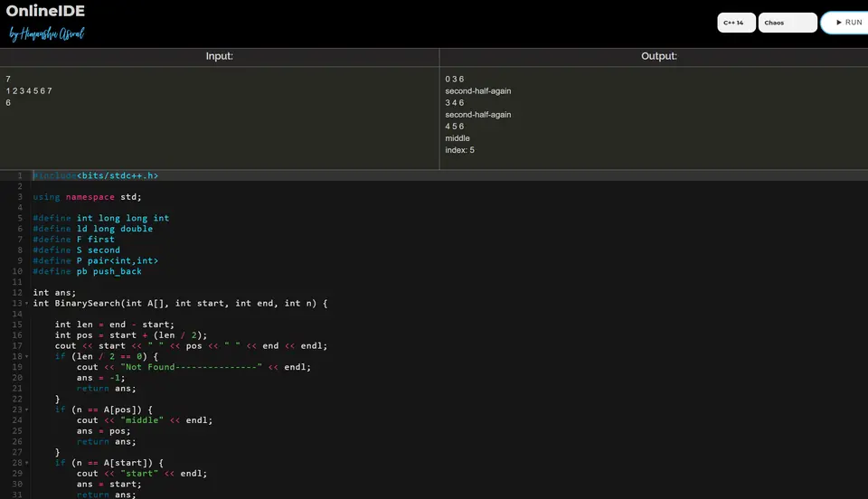Viewport: 868px width, 499px height.
Task: Open the C++ 14 language dropdown
Action: pos(736,23)
